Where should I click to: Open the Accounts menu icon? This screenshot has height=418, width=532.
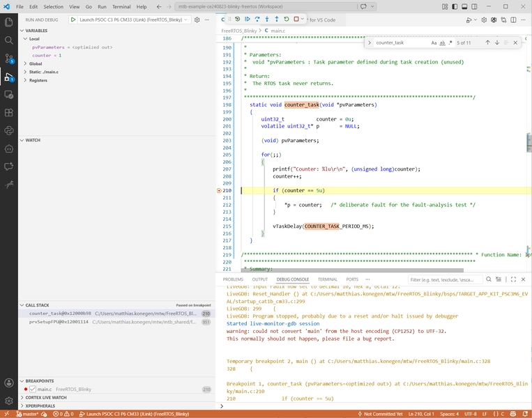[x=9, y=382]
